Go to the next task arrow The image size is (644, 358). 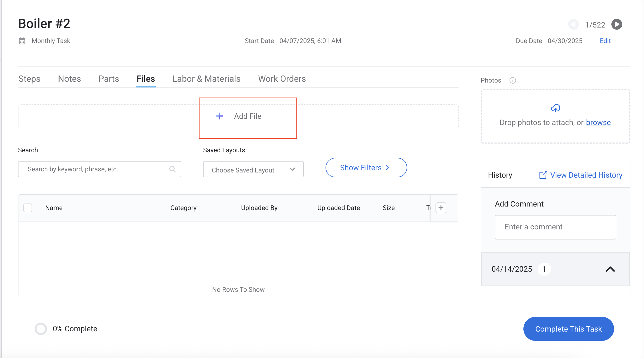click(x=617, y=24)
